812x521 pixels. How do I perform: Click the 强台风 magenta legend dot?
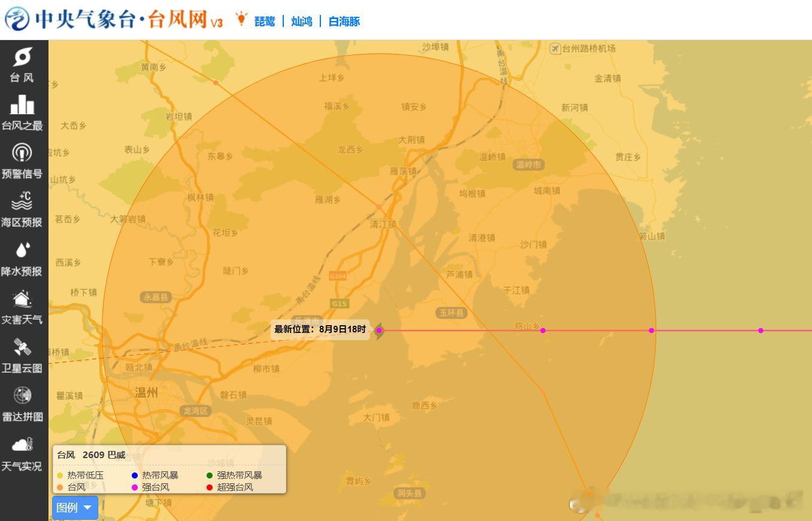pyautogui.click(x=135, y=487)
